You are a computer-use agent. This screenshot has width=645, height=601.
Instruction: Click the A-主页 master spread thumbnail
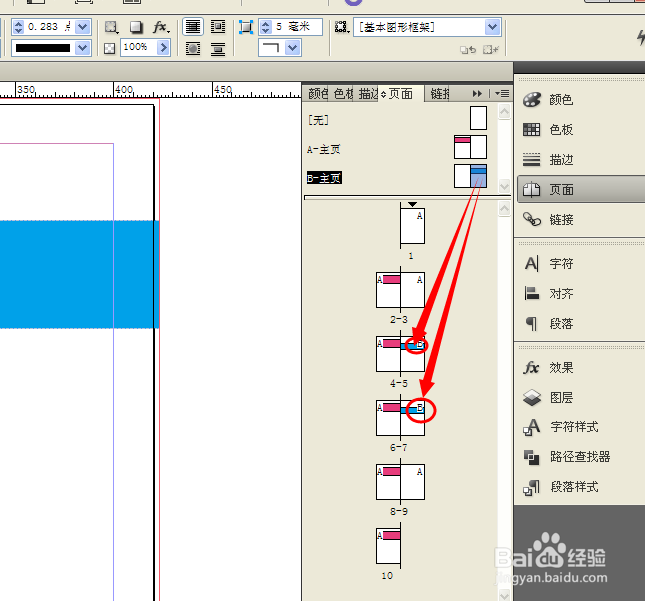point(470,147)
